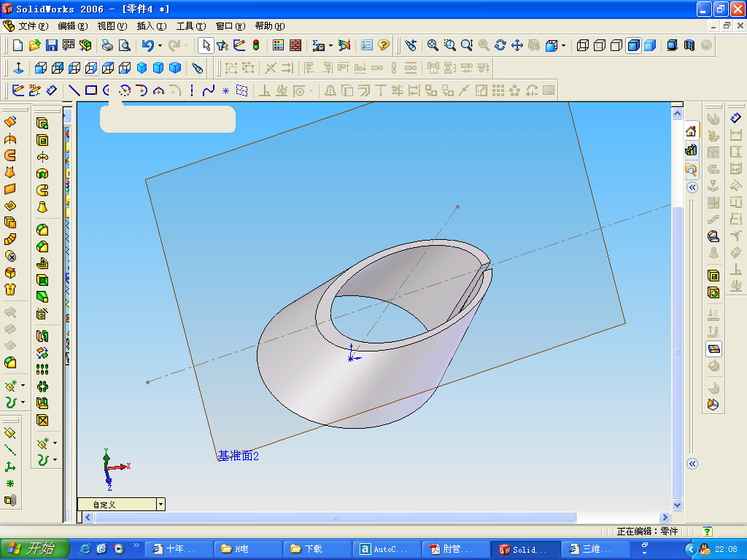Click the 基准面2 plane label

(x=239, y=456)
